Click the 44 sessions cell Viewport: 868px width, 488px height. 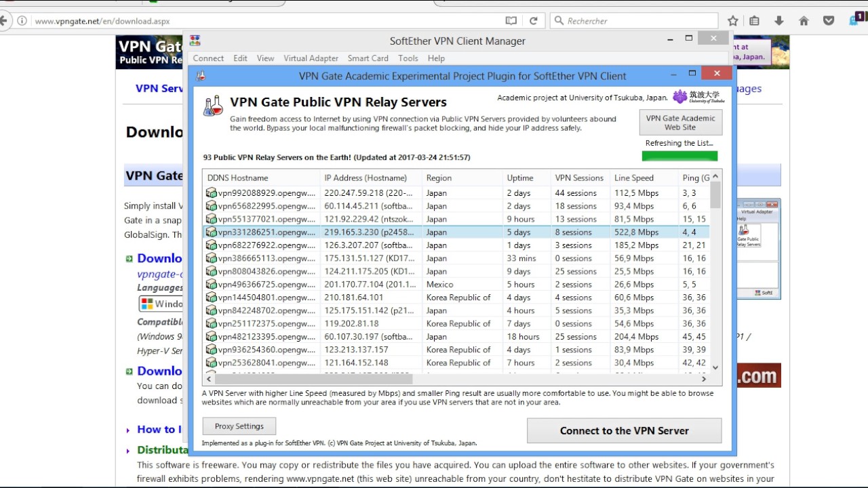tap(576, 193)
